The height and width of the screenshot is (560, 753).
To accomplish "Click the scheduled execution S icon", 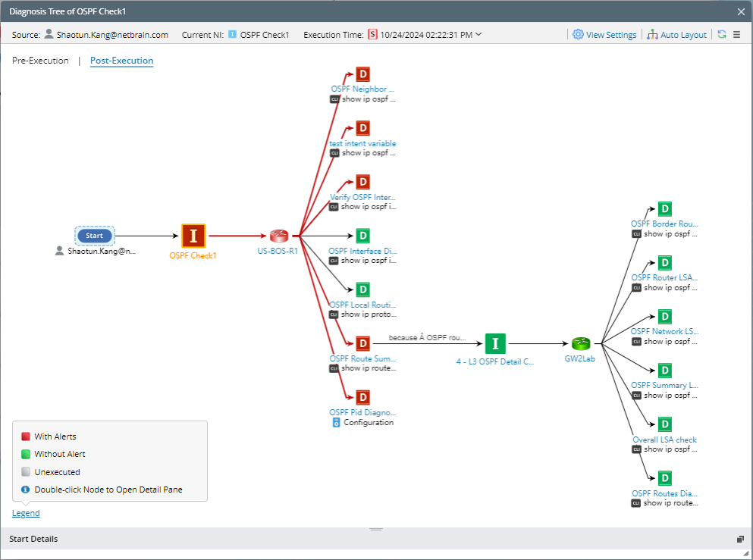I will 372,35.
